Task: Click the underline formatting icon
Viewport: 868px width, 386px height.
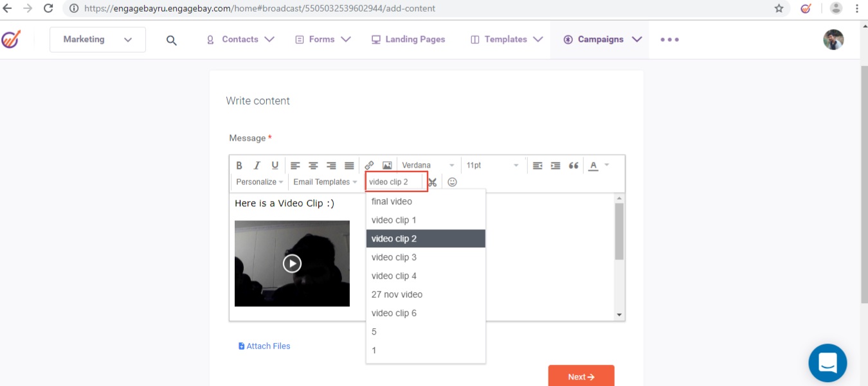Action: tap(275, 166)
